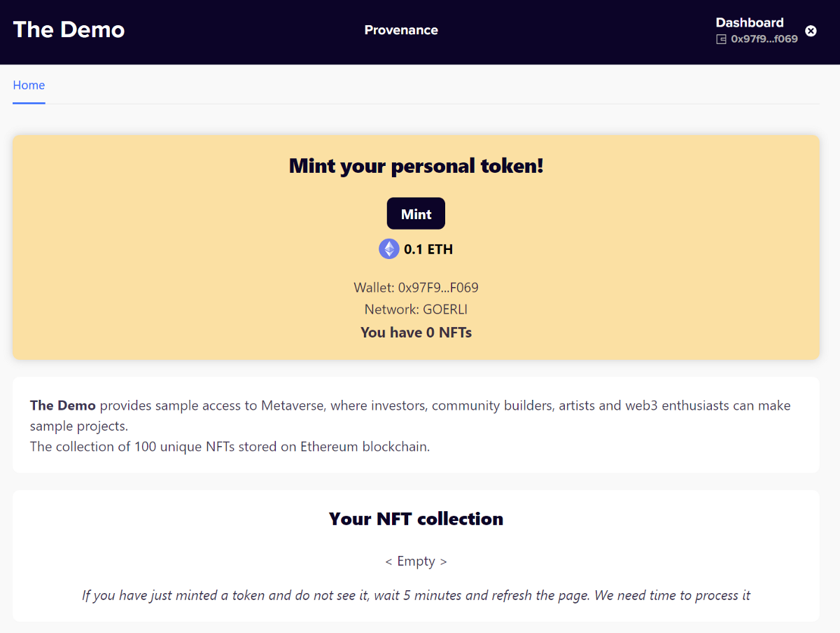The image size is (840, 633).
Task: Click the refresh reminder note at page bottom
Action: tap(416, 594)
